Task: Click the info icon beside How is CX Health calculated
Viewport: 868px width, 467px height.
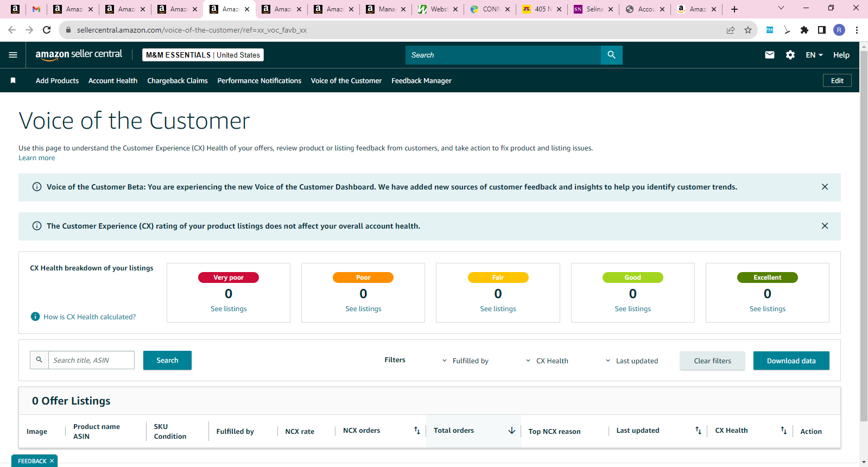Action: coord(35,317)
